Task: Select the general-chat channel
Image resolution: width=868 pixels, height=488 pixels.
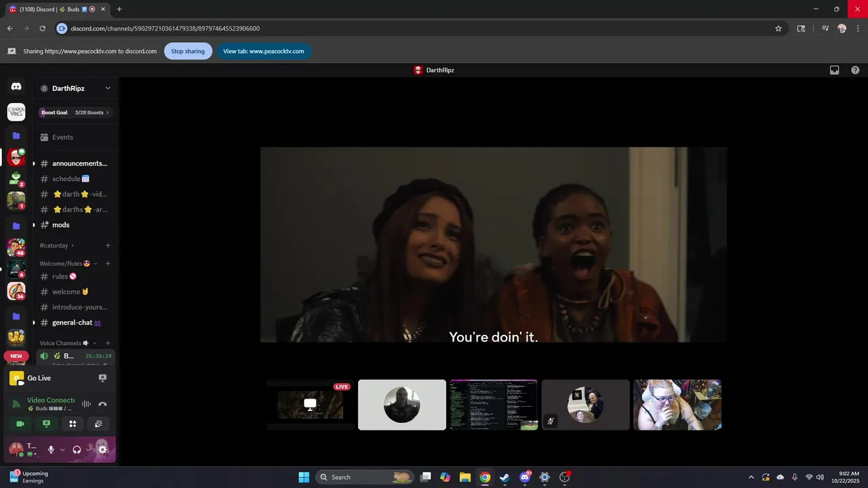Action: [75, 323]
